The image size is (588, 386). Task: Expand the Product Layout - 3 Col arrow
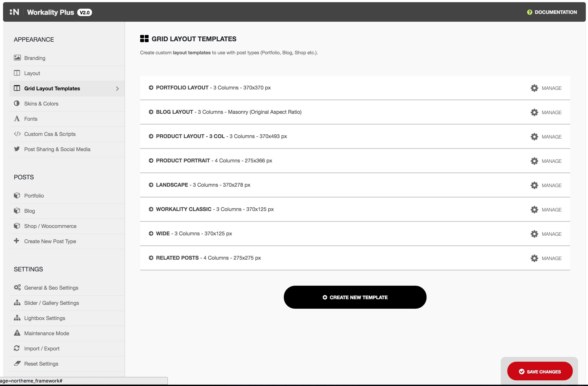151,136
